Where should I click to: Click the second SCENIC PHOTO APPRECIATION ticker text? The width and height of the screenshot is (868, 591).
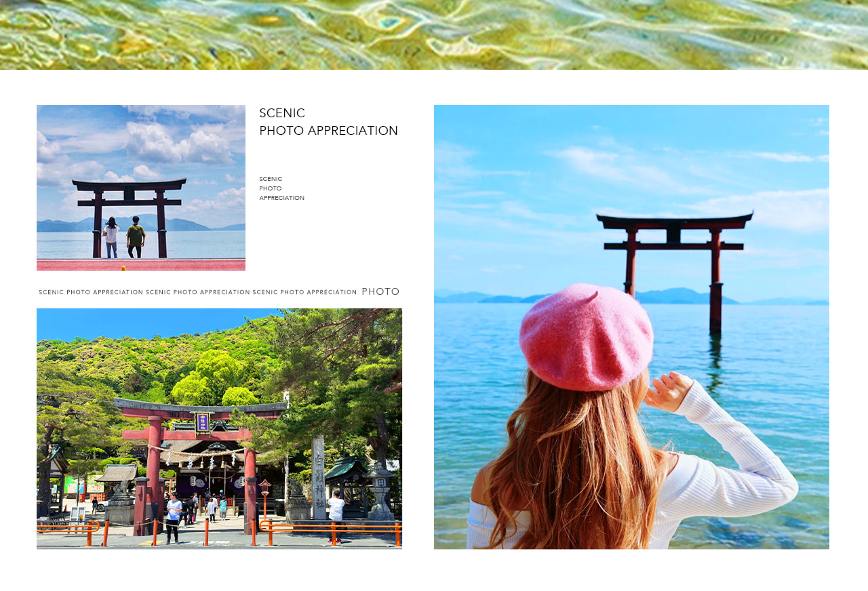tap(197, 291)
